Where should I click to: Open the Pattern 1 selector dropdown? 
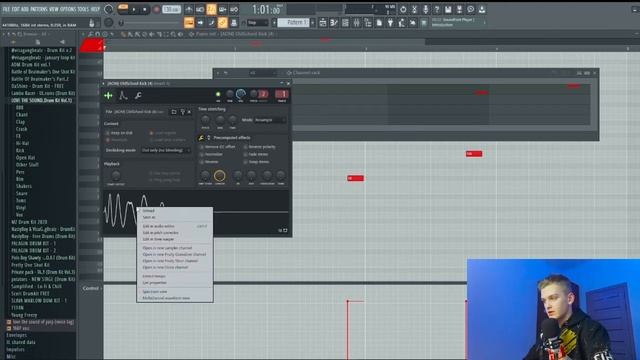[x=293, y=23]
